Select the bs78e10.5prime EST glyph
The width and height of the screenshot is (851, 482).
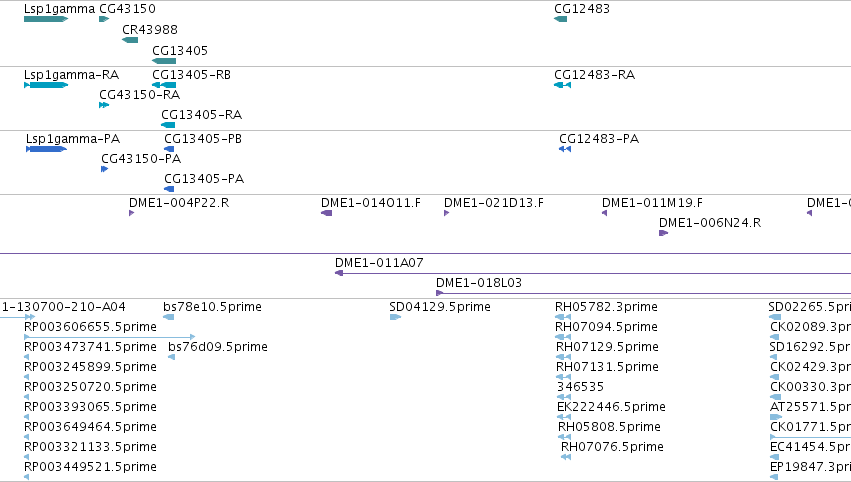point(168,317)
